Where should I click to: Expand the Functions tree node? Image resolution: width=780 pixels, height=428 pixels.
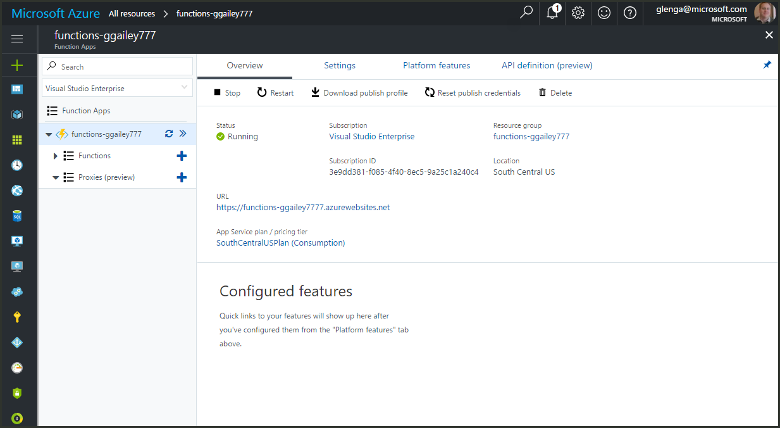pos(55,156)
